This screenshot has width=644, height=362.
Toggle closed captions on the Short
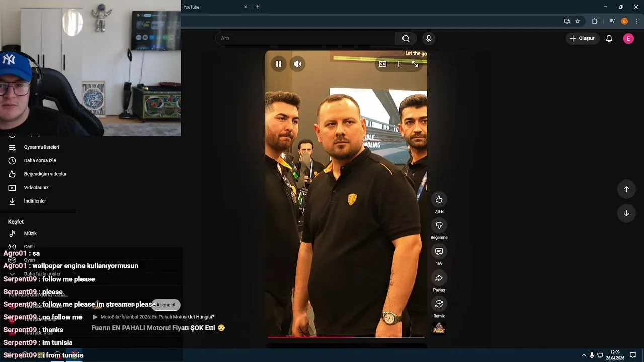click(x=382, y=64)
